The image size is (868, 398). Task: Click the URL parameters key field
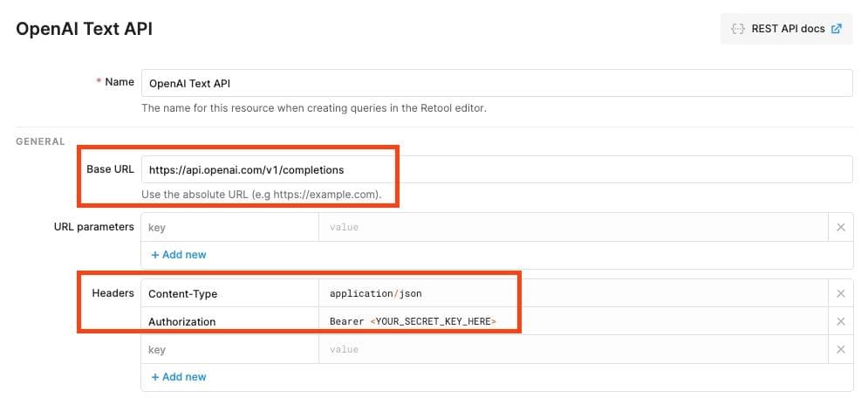coord(229,227)
